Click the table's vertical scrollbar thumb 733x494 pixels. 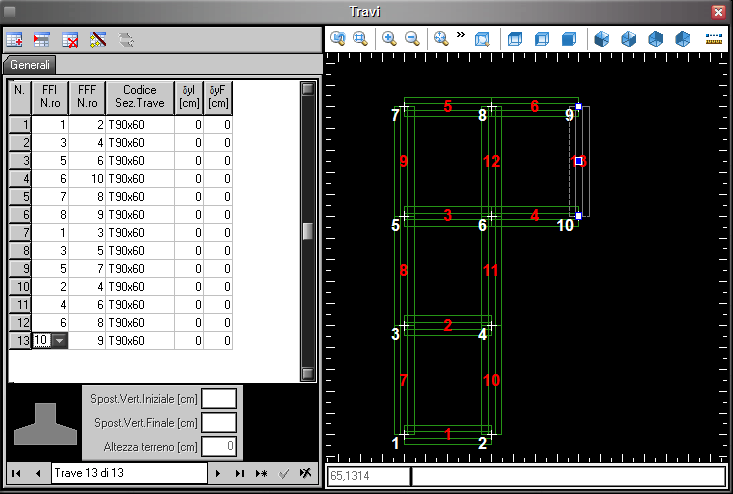[x=308, y=231]
